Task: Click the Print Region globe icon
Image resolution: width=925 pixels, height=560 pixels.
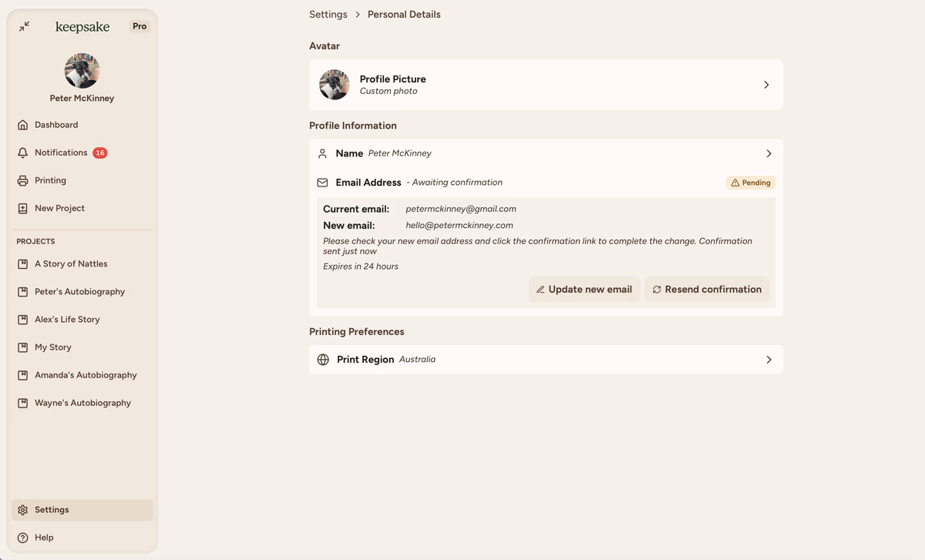Action: coord(323,360)
